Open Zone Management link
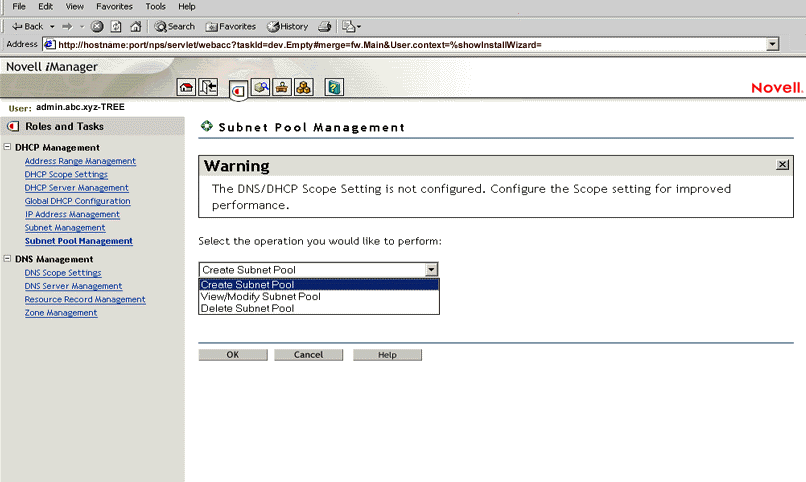This screenshot has height=482, width=806. 61,313
